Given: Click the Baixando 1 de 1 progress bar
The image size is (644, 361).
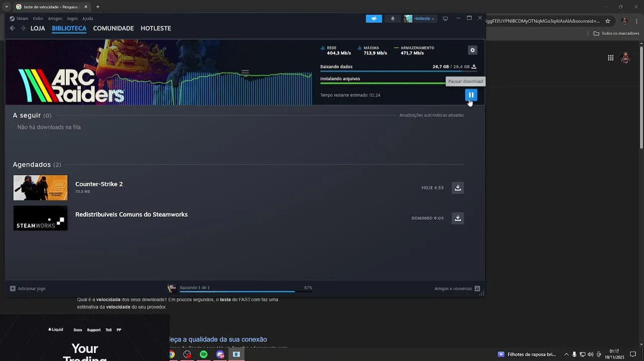Looking at the screenshot, I should tap(246, 291).
